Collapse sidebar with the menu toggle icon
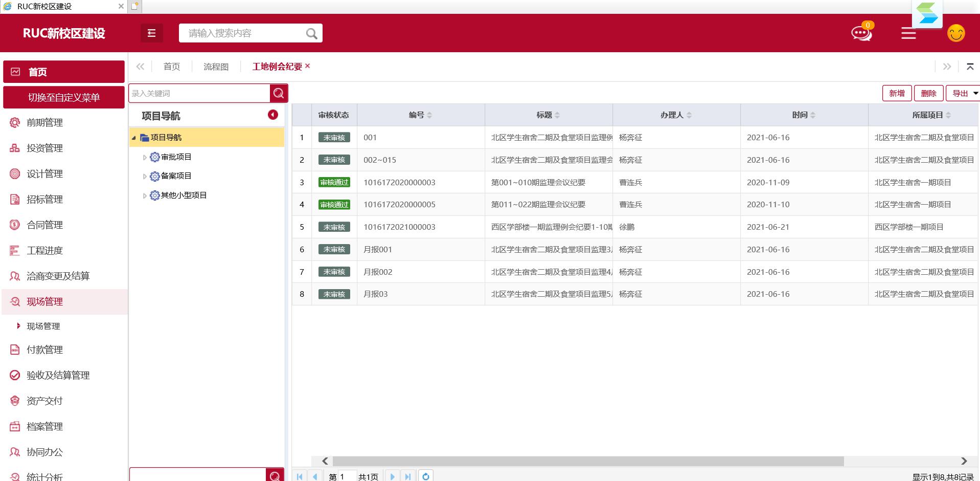This screenshot has width=980, height=481. (151, 33)
